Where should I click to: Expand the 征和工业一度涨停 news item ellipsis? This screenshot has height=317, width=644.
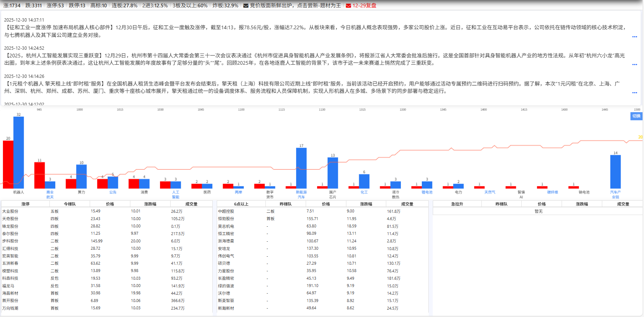click(x=634, y=37)
